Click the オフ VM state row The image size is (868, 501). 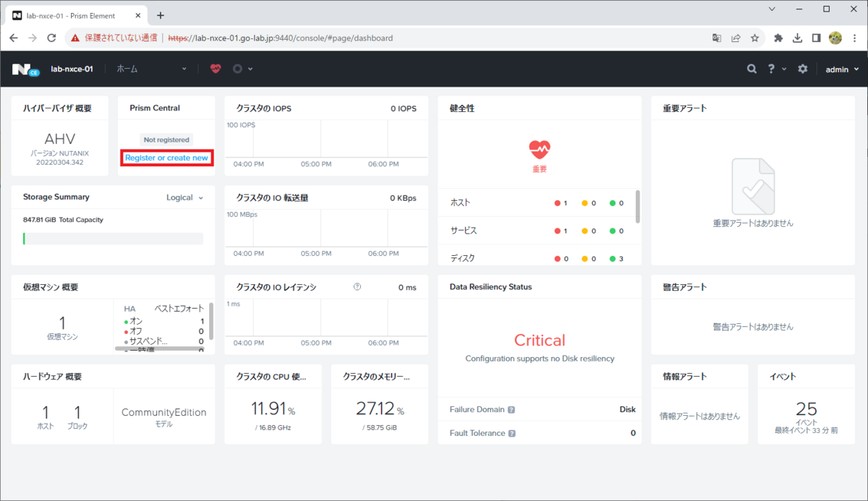164,331
